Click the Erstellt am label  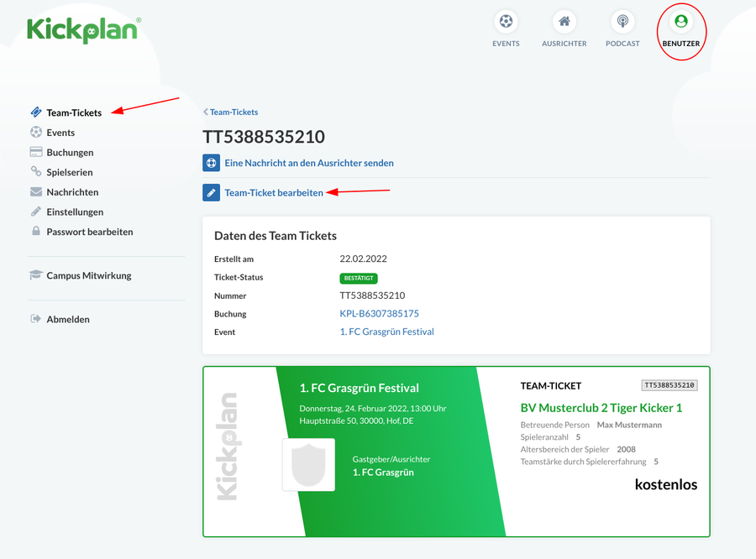click(234, 259)
